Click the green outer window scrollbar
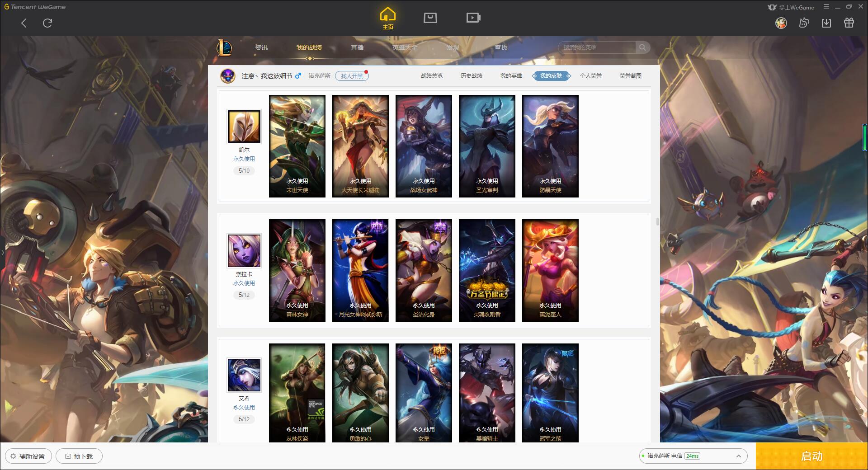The width and height of the screenshot is (868, 470). point(864,137)
